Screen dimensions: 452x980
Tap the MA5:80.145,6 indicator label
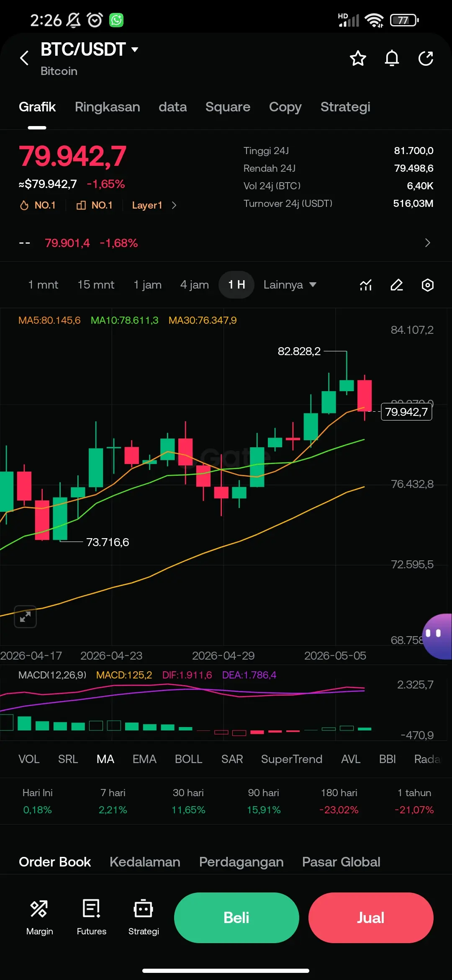pyautogui.click(x=49, y=320)
